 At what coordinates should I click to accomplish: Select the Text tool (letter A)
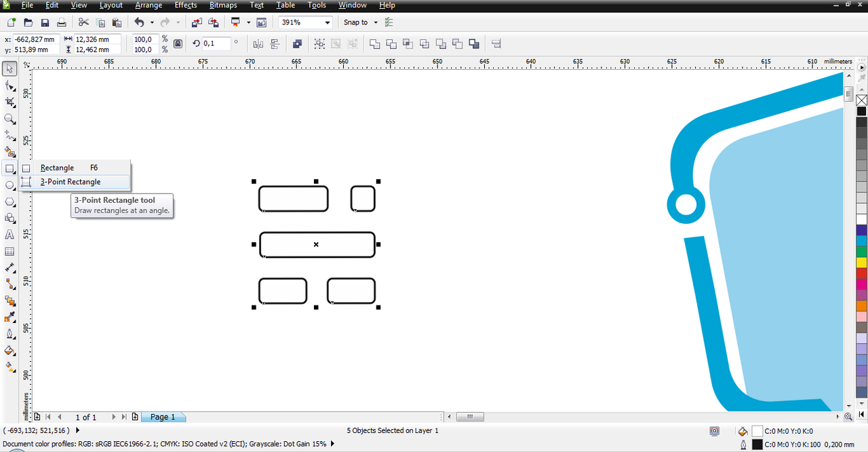(x=9, y=235)
